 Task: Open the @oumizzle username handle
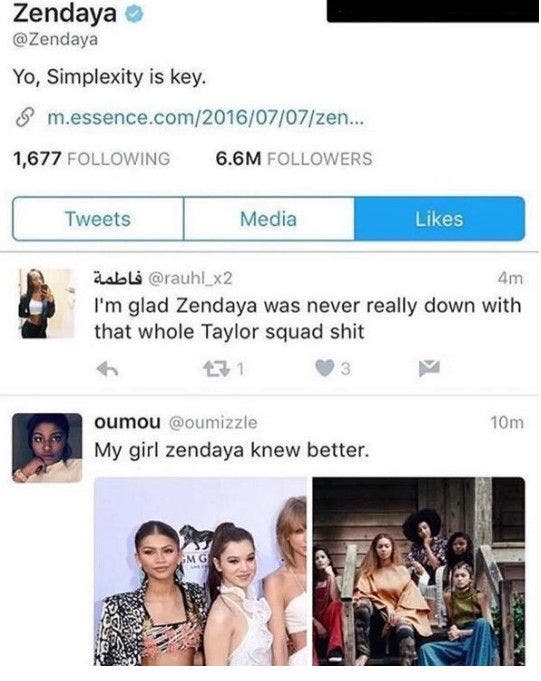[213, 423]
